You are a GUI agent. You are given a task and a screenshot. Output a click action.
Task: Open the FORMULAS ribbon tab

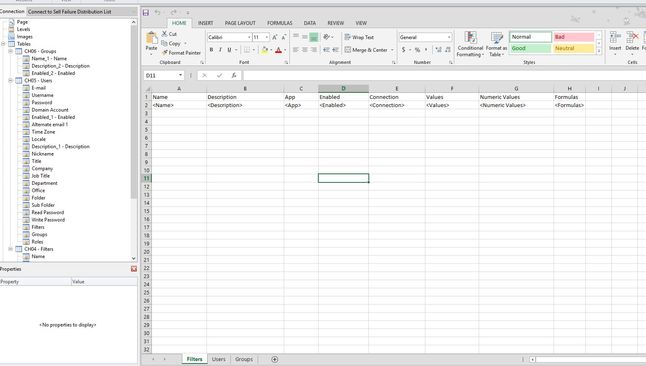click(280, 23)
